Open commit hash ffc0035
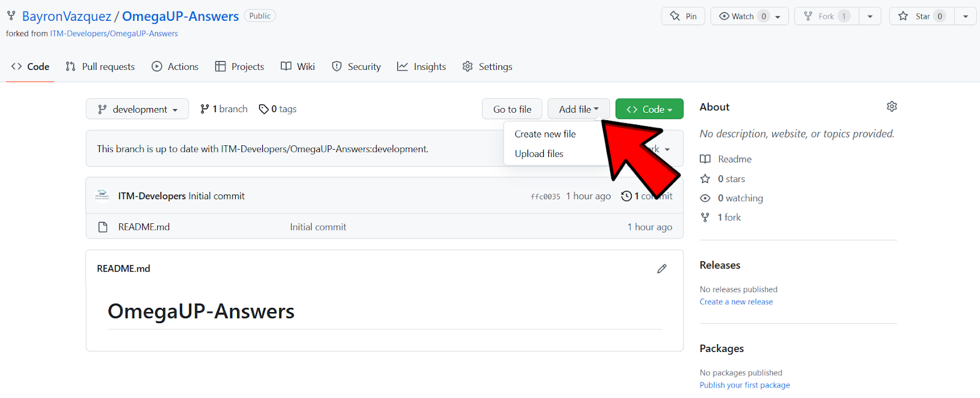 [x=545, y=196]
